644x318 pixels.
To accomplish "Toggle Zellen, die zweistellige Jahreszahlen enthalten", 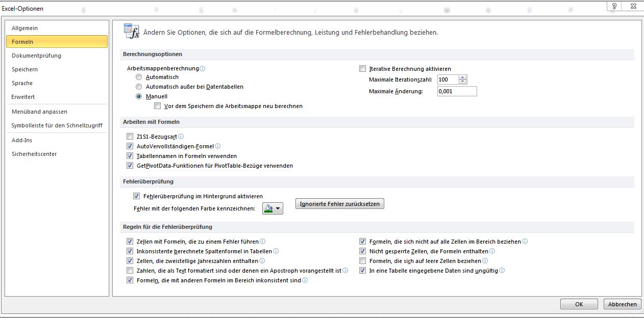I will [130, 261].
